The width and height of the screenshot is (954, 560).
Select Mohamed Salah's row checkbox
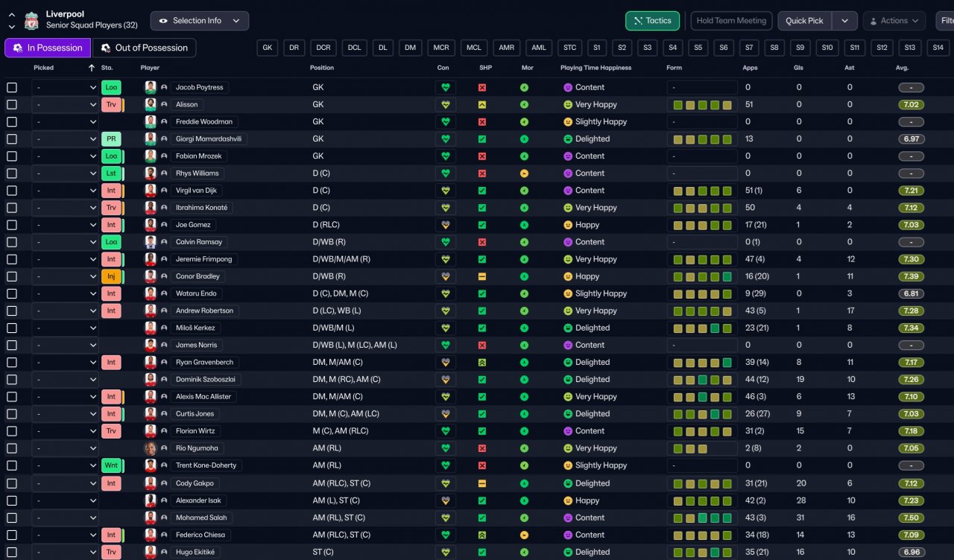click(x=12, y=518)
